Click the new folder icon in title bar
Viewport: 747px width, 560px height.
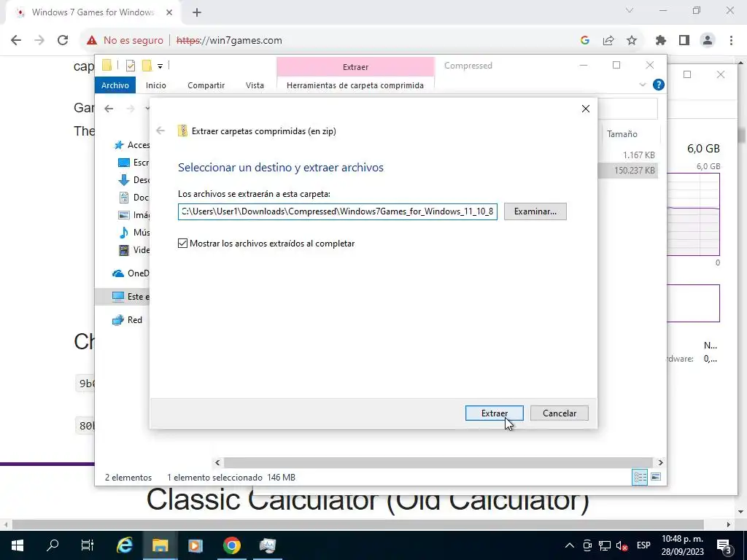[147, 65]
